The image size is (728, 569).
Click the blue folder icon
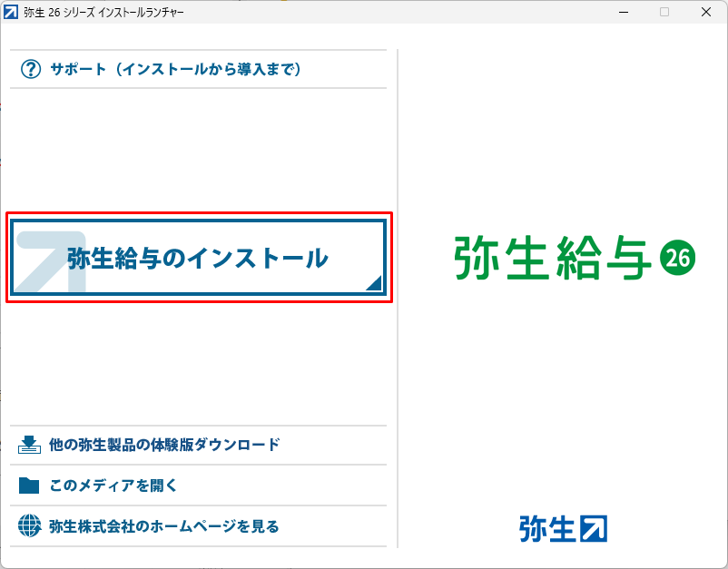(x=30, y=486)
